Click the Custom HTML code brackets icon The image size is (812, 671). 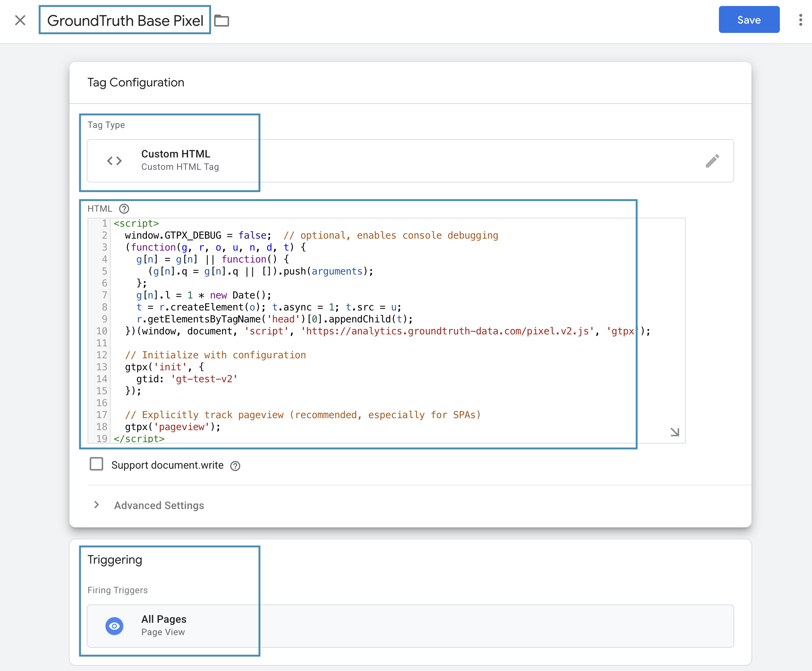(114, 161)
